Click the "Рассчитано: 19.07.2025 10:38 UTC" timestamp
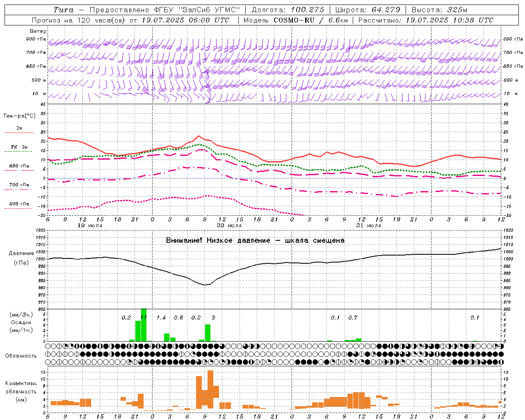 (426, 20)
